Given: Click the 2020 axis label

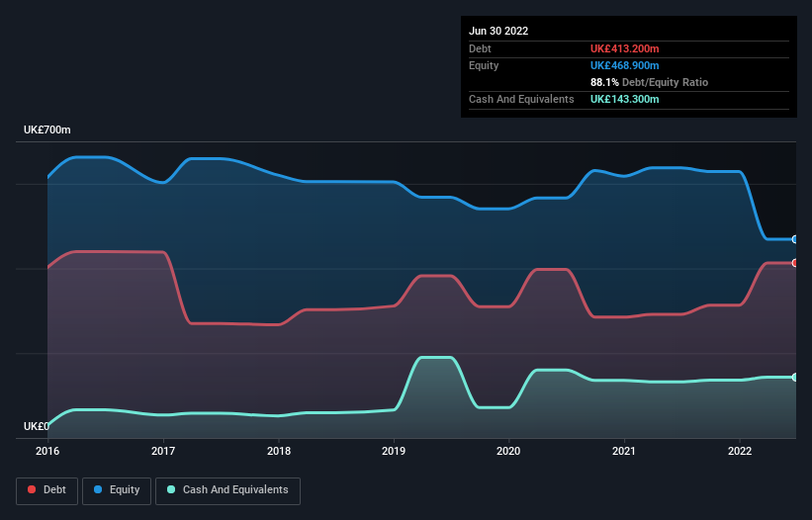Looking at the screenshot, I should 508,451.
